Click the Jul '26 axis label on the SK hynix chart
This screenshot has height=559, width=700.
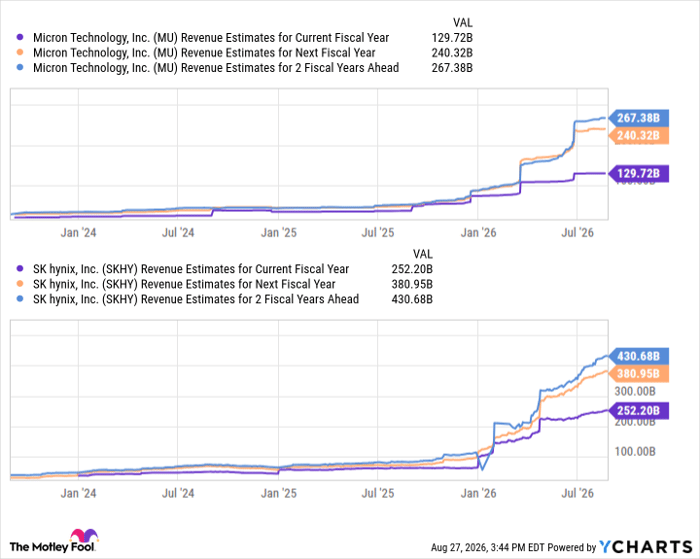point(577,493)
